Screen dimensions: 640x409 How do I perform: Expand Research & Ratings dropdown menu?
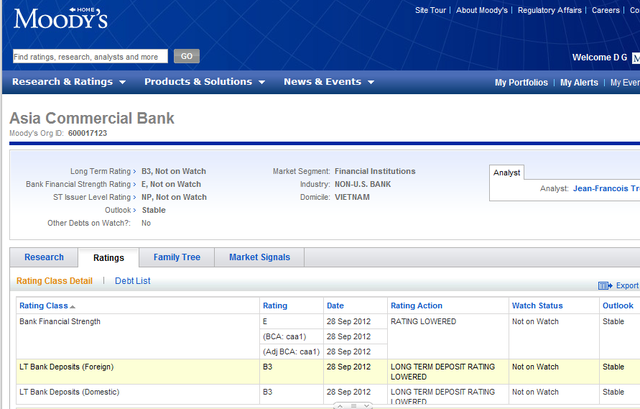pyautogui.click(x=69, y=82)
